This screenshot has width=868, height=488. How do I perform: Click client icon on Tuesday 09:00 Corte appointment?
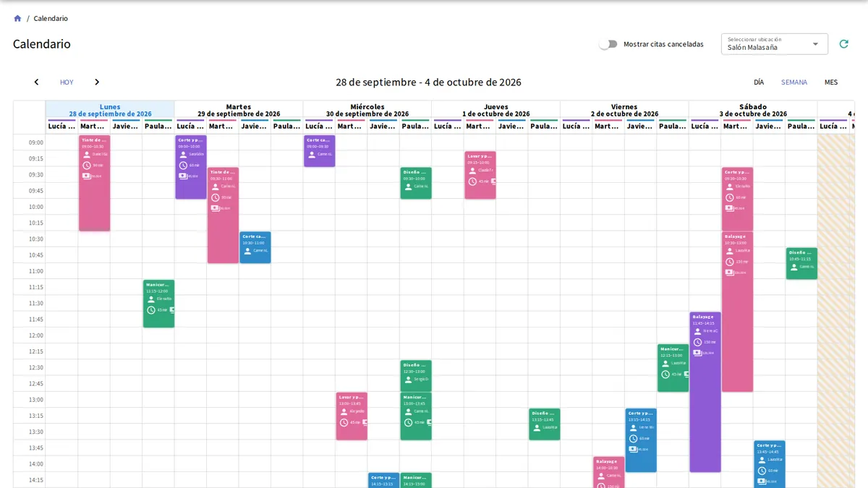pyautogui.click(x=183, y=154)
